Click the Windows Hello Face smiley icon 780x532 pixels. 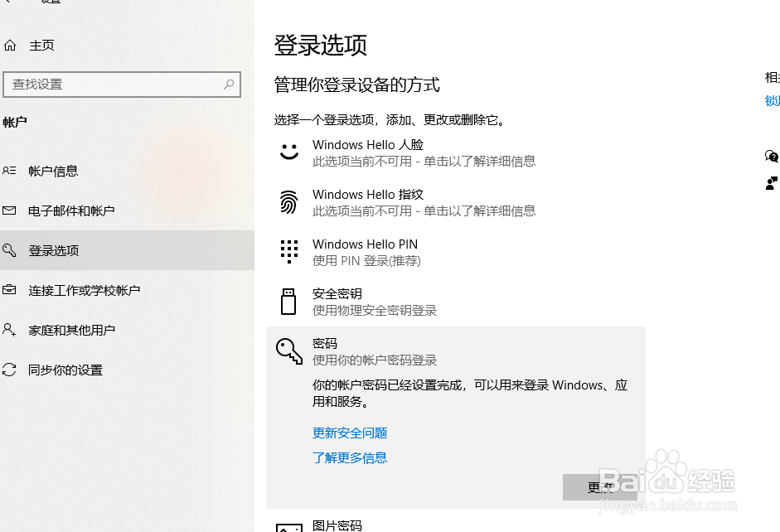pos(289,152)
